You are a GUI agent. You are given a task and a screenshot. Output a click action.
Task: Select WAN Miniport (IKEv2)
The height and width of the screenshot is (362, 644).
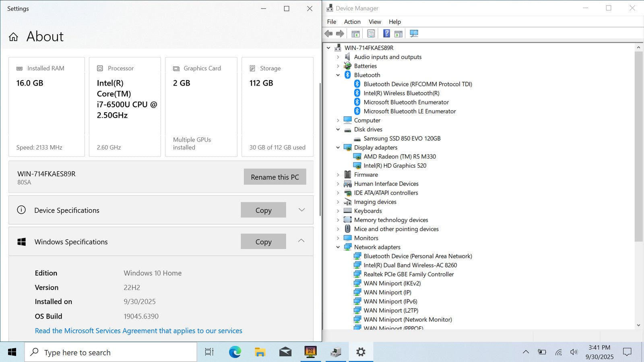[x=392, y=283]
